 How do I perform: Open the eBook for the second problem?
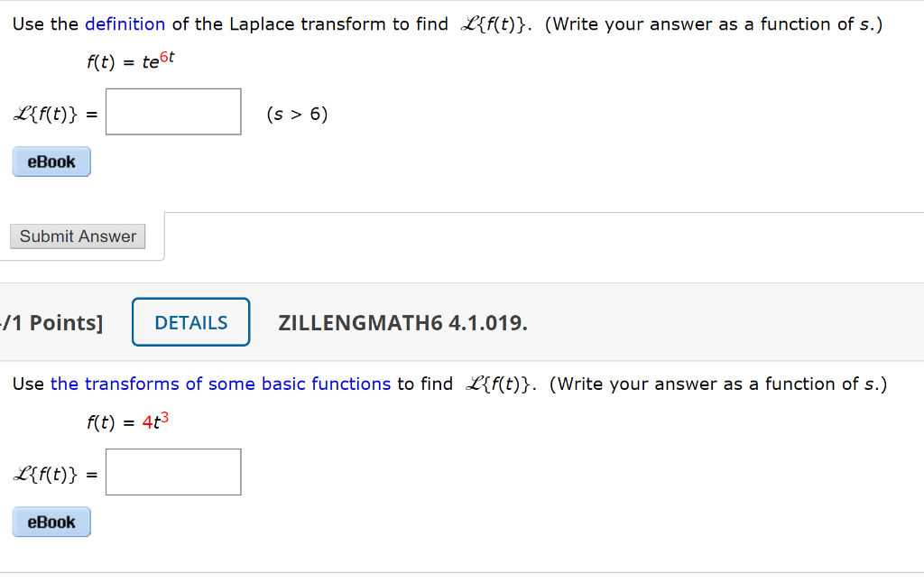[51, 522]
